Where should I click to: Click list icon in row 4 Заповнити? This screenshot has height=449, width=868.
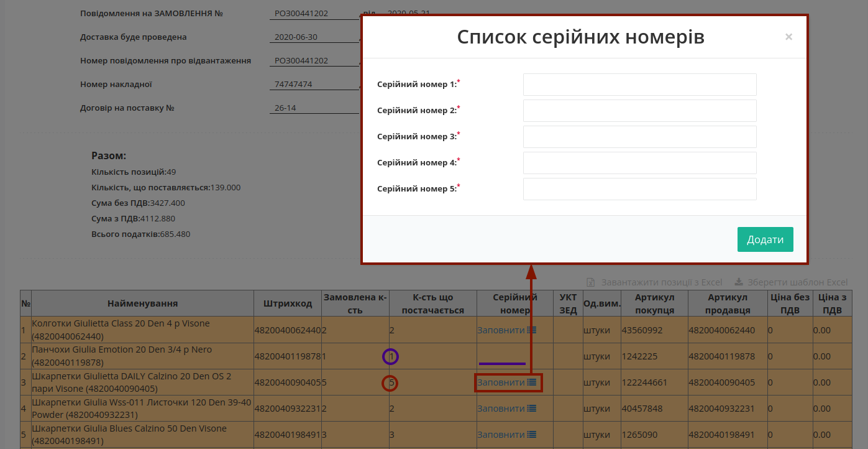531,409
